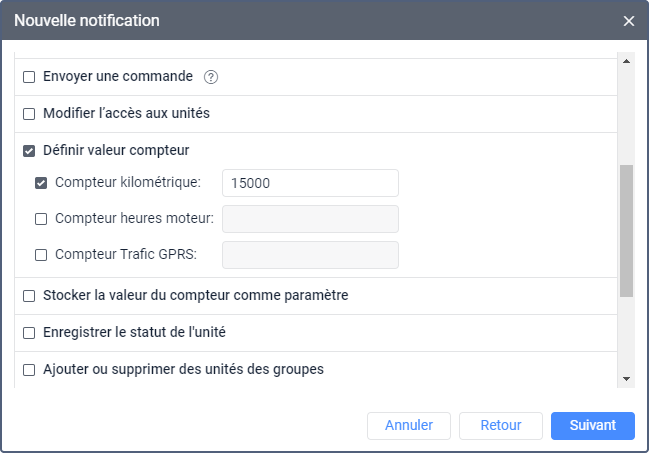Tick the Compteur Trafic GPRS checkbox
Viewport: 649px width, 453px height.
(x=41, y=255)
